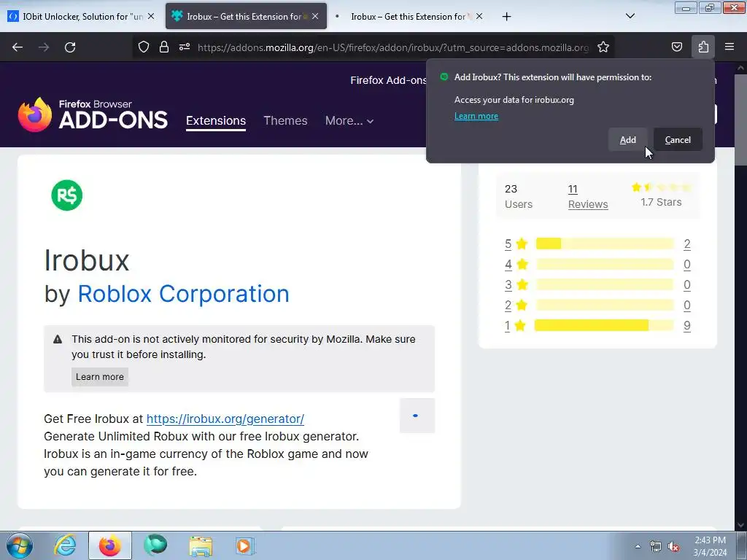Click the page vertical scrollbar thumb

coord(740,119)
